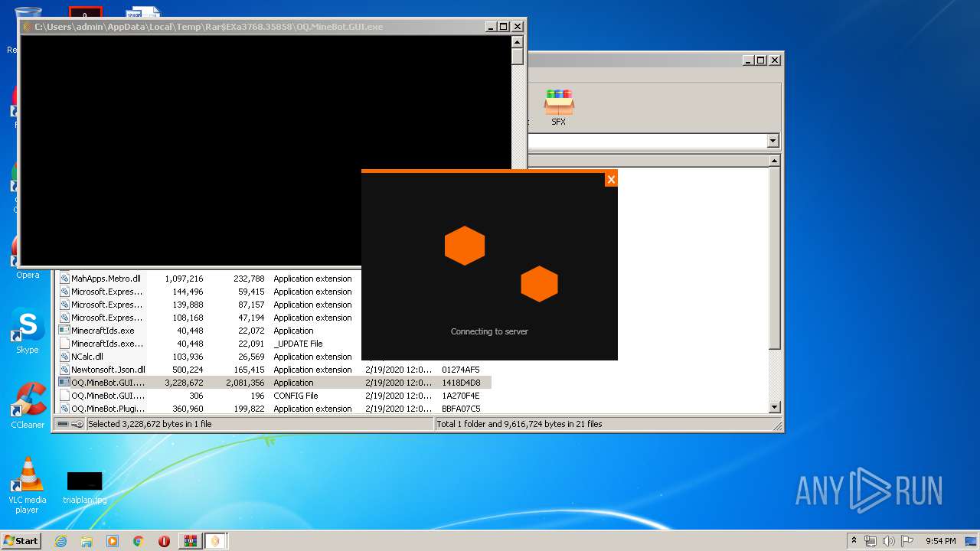Screen dimensions: 980x551
Task: Click WinRAR file list scroll-up arrow
Action: pos(774,161)
